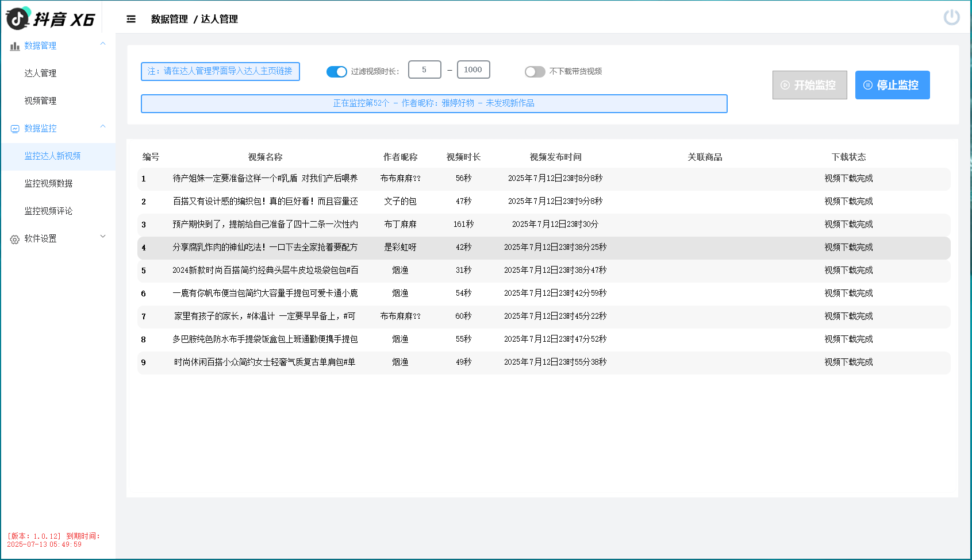Click the 161秒 duration cell
This screenshot has width=972, height=560.
(x=464, y=225)
